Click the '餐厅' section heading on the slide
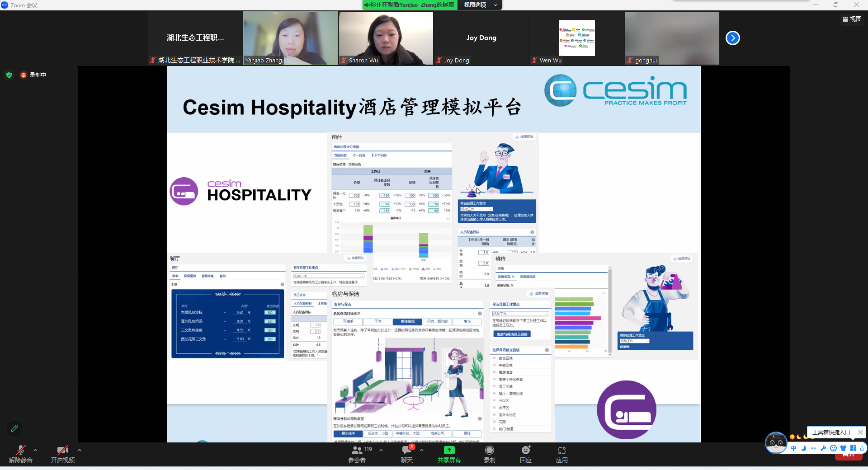This screenshot has height=470, width=868. tap(175, 258)
